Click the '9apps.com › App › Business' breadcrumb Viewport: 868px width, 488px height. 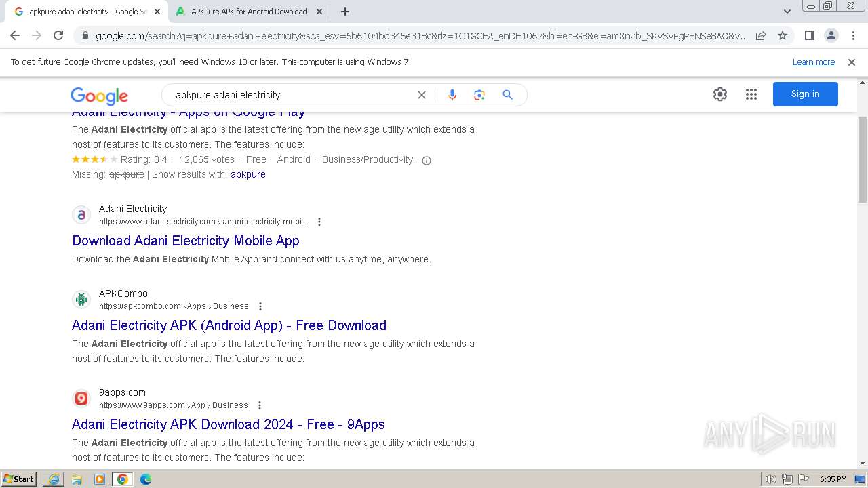click(174, 405)
